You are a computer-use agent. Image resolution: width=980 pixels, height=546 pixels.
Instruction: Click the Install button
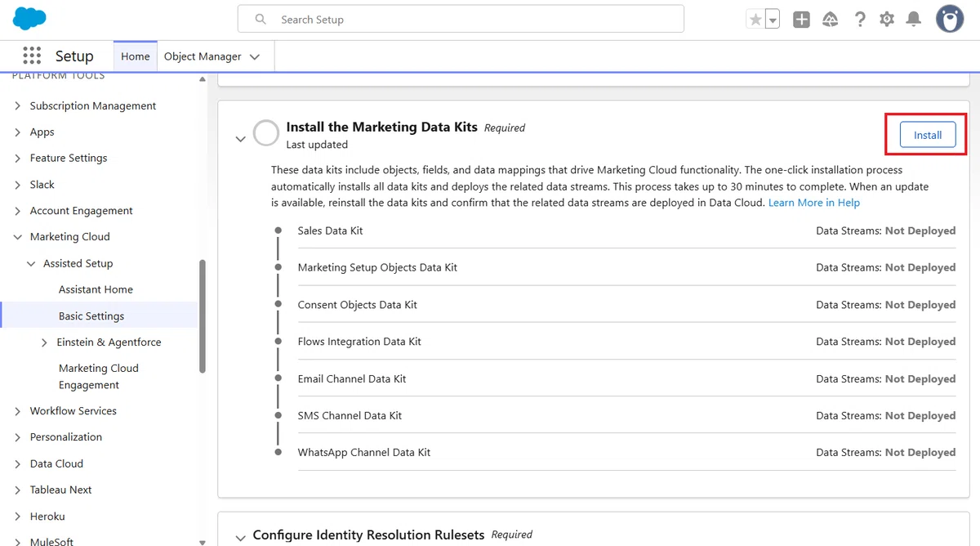[928, 135]
